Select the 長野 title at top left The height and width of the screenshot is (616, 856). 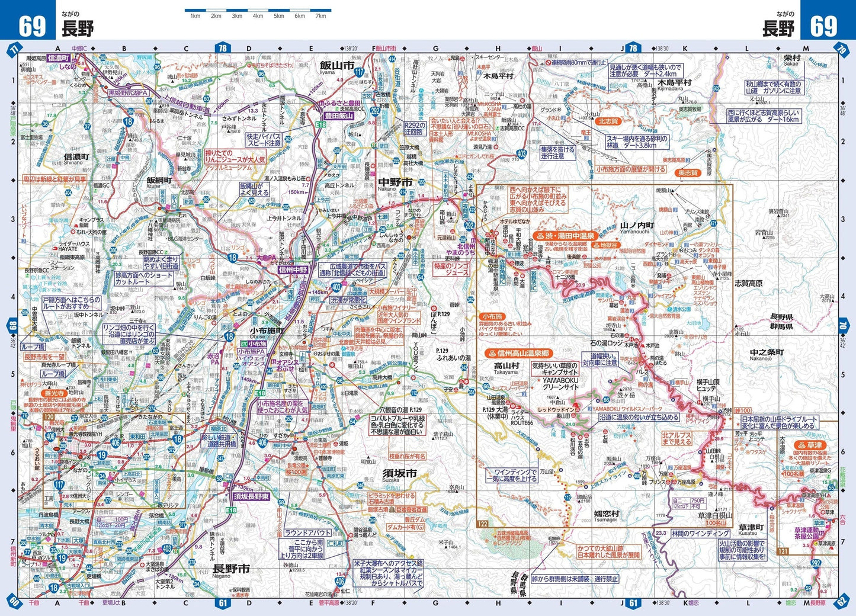[78, 29]
